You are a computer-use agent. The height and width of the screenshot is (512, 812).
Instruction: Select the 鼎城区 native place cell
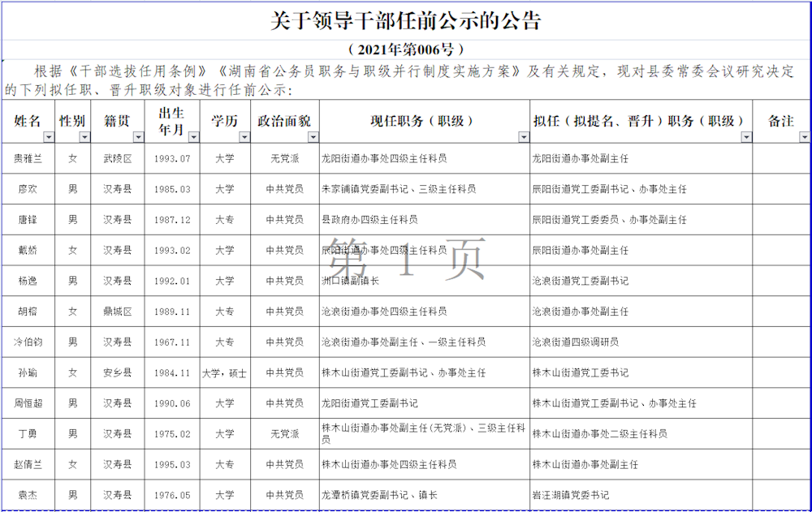(118, 312)
